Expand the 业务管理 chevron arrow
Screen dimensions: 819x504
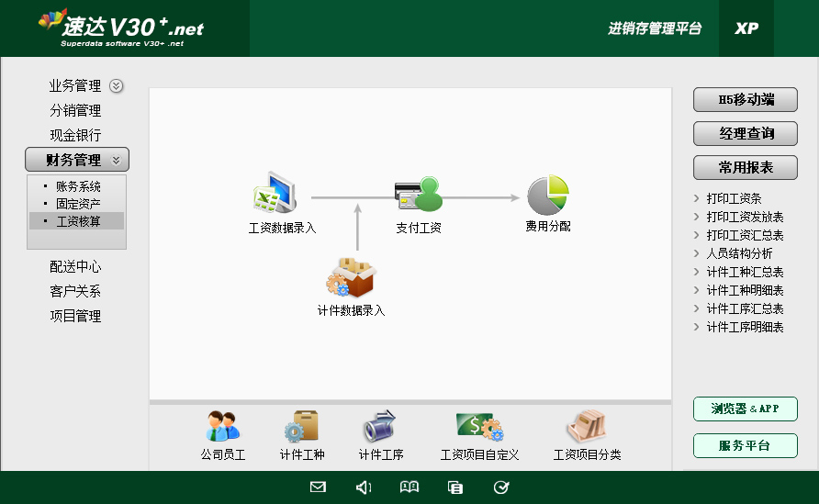(x=116, y=86)
